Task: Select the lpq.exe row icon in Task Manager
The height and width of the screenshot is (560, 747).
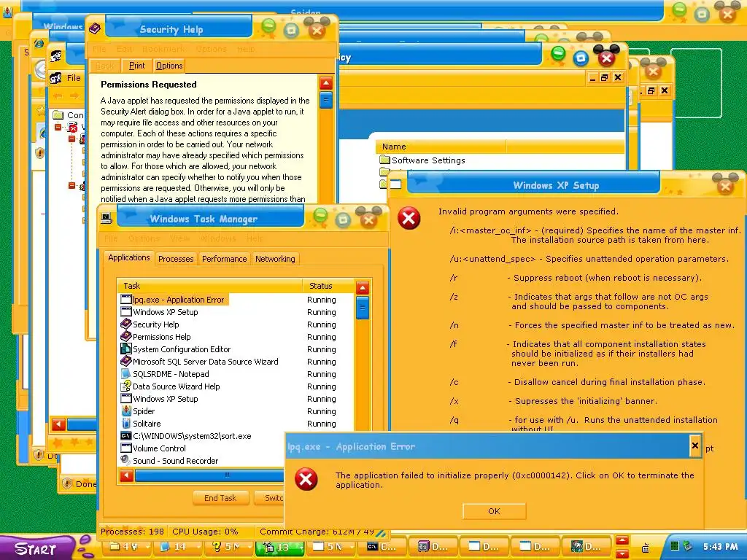Action: click(x=125, y=300)
